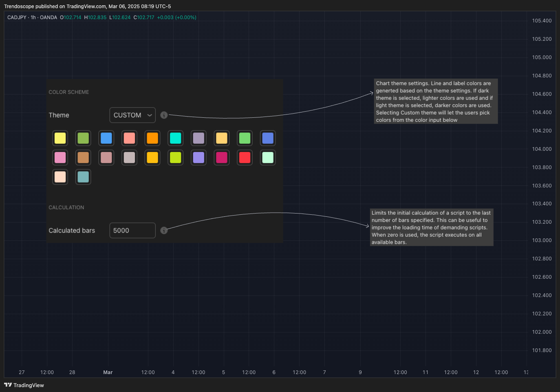
Task: Click the 105.400 price scale label
Action: click(542, 21)
